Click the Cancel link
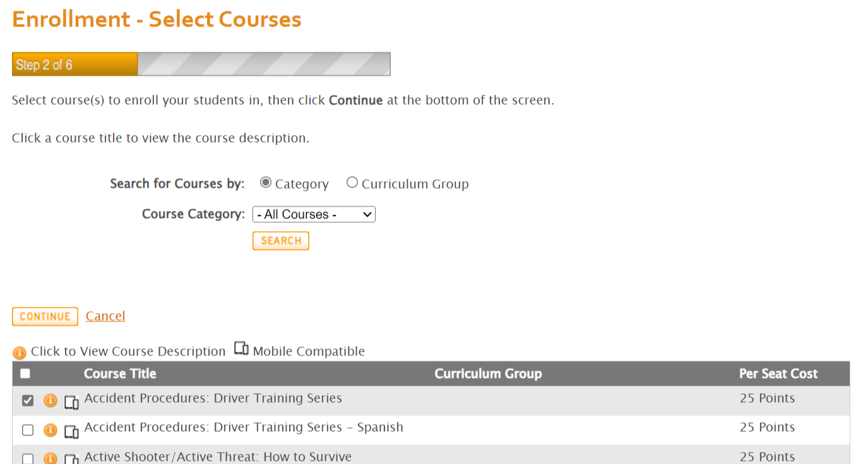 (105, 316)
